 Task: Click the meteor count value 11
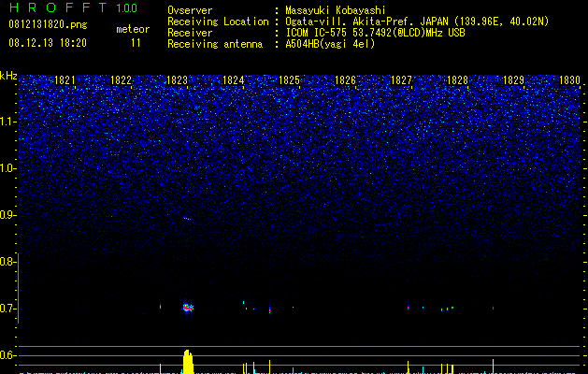click(136, 43)
